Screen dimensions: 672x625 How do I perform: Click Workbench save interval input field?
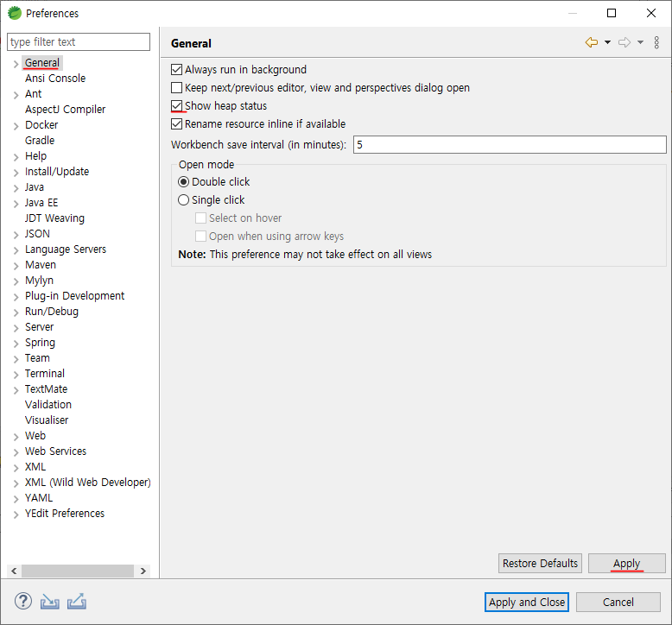coord(510,145)
